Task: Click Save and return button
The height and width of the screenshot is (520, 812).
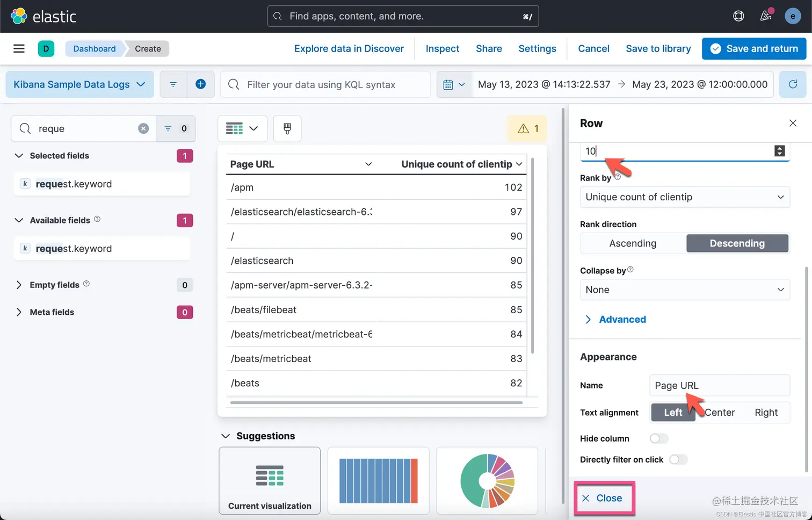Action: 754,48
